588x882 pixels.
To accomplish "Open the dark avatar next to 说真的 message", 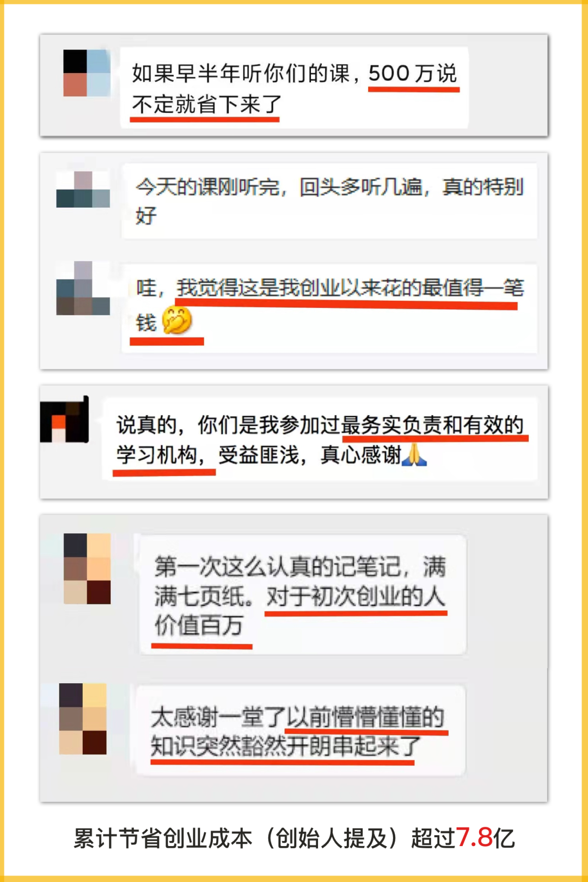I will (64, 419).
